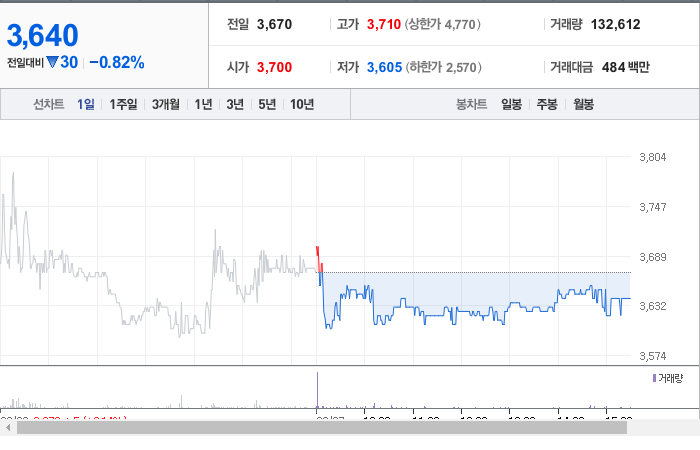Click the 고가 value 3,710
This screenshot has width=700, height=450.
383,24
